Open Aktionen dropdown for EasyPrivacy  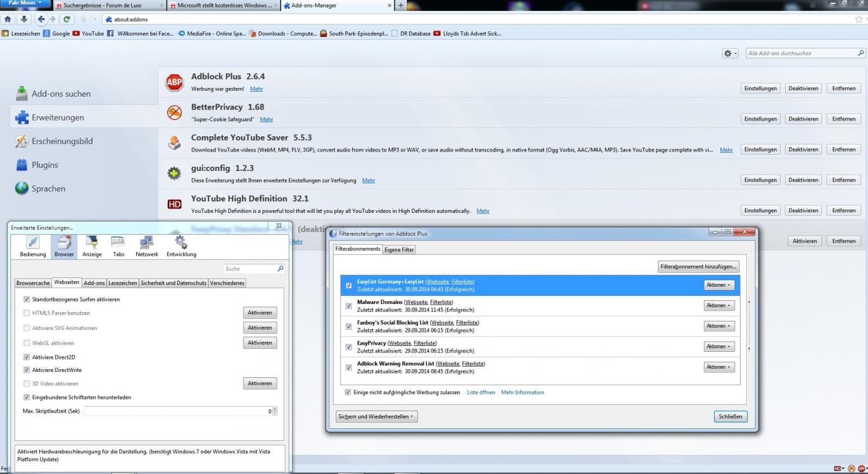pyautogui.click(x=719, y=346)
